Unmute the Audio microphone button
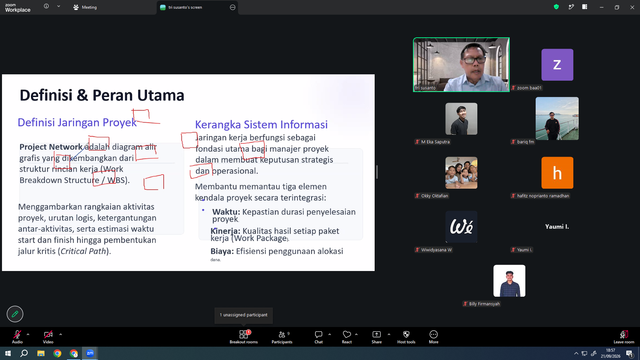 point(17,336)
